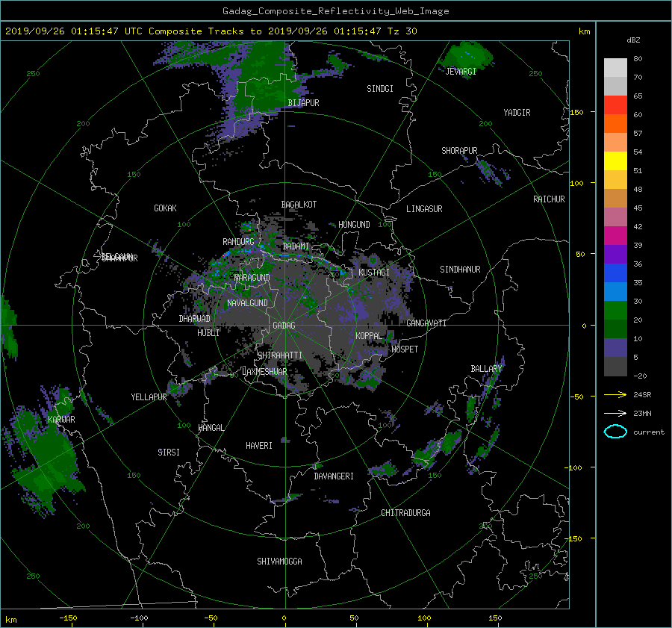Click the red 60 dBZ color swatch
This screenshot has height=628, width=672.
click(615, 105)
